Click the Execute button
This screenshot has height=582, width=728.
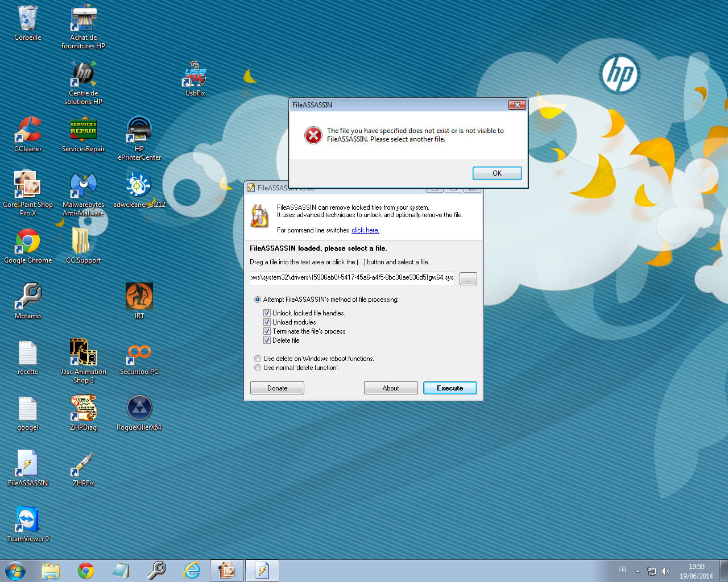(450, 388)
